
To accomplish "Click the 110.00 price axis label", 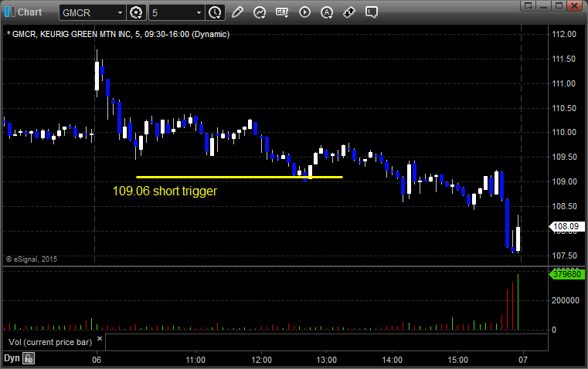I will tap(564, 132).
